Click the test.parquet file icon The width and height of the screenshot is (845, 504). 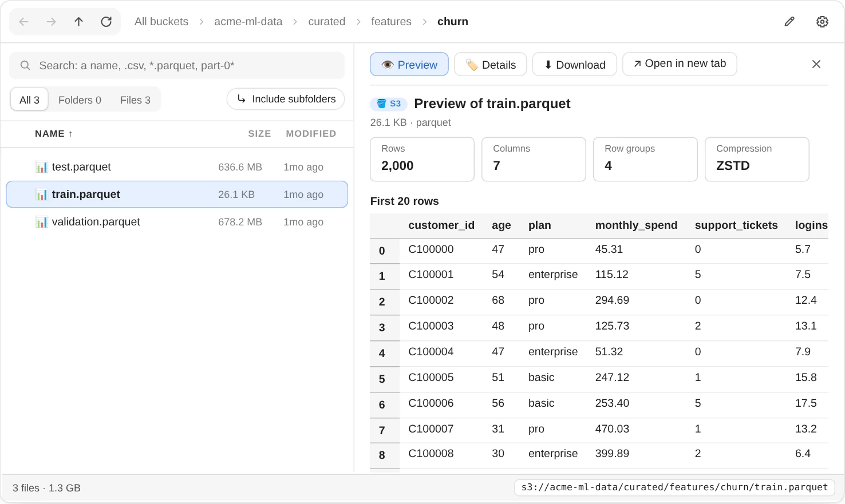click(42, 167)
